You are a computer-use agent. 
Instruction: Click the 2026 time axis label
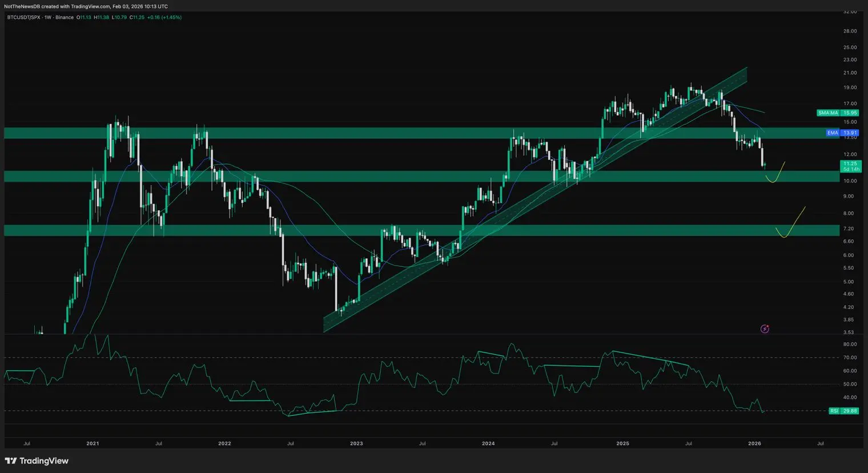coord(754,443)
